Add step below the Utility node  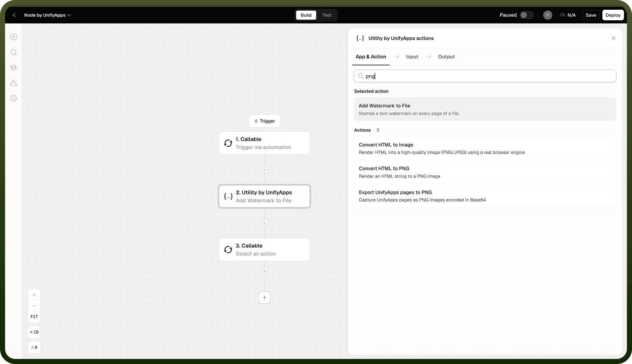coord(264,223)
